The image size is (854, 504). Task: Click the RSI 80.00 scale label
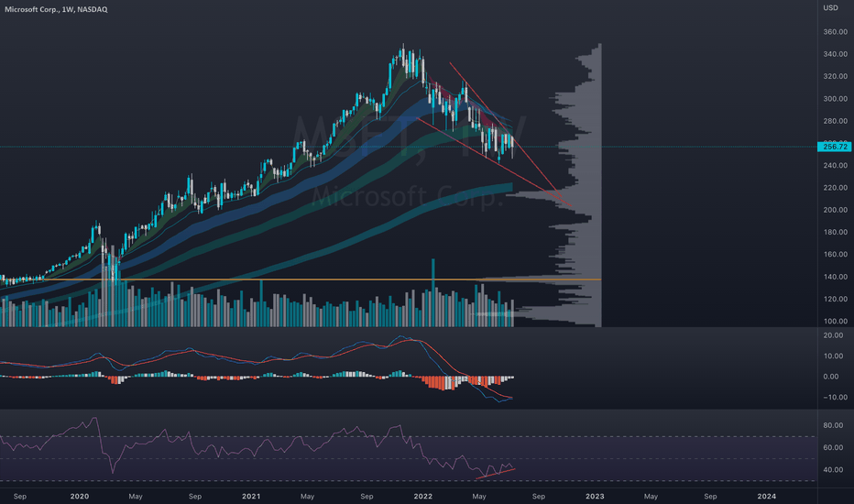click(833, 425)
